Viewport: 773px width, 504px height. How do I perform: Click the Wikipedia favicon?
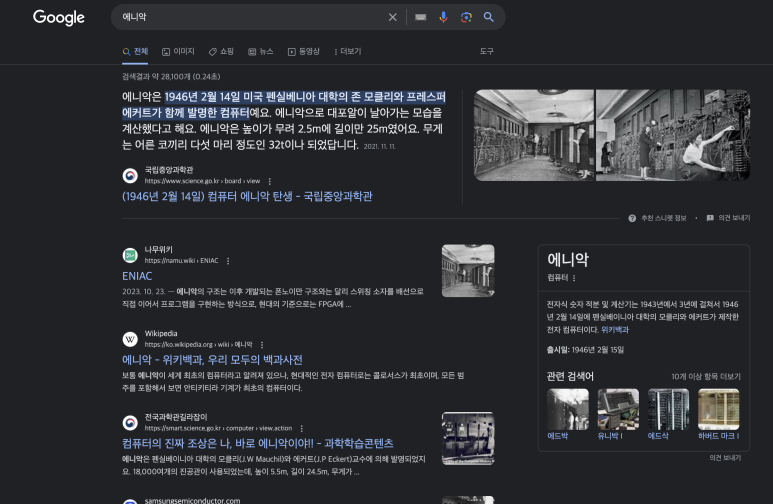coord(130,339)
